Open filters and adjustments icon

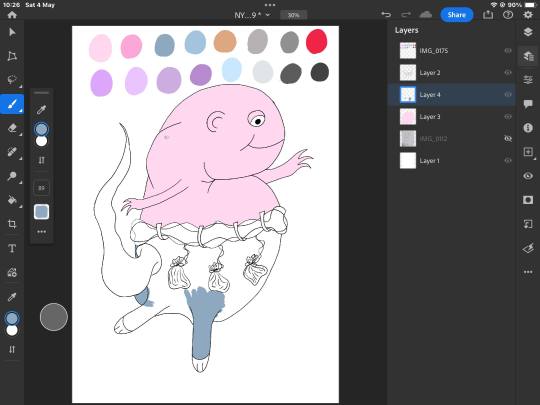point(528,248)
